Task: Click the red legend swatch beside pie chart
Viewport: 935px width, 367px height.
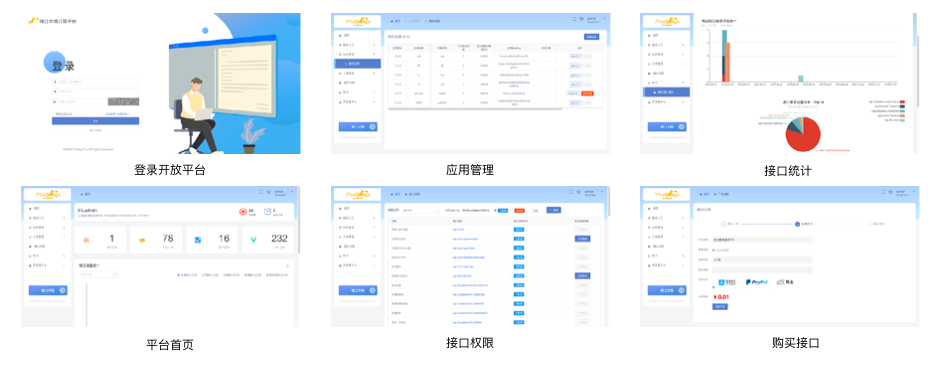Action: tap(902, 102)
